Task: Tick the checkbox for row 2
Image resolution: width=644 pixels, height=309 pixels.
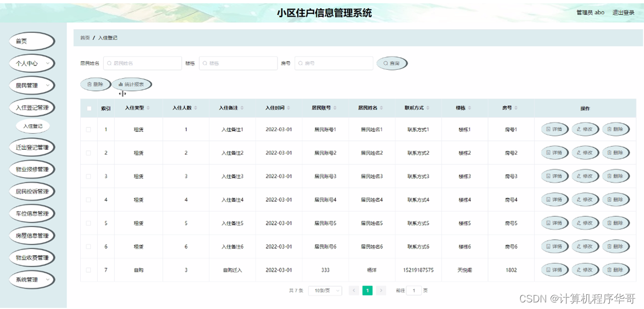Action: [88, 153]
